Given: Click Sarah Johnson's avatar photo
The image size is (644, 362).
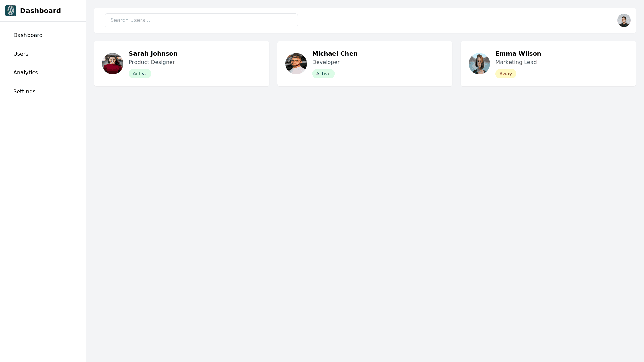Looking at the screenshot, I should click(x=113, y=64).
